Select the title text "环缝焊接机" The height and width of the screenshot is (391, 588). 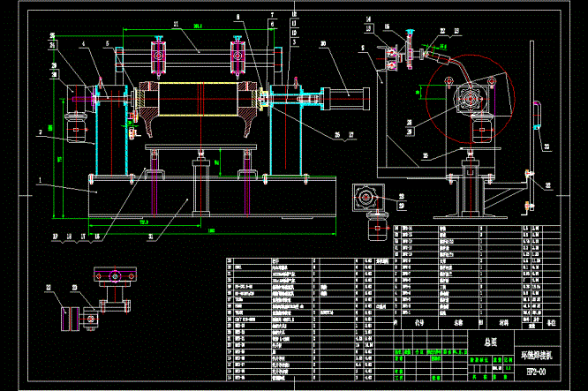pos(537,355)
